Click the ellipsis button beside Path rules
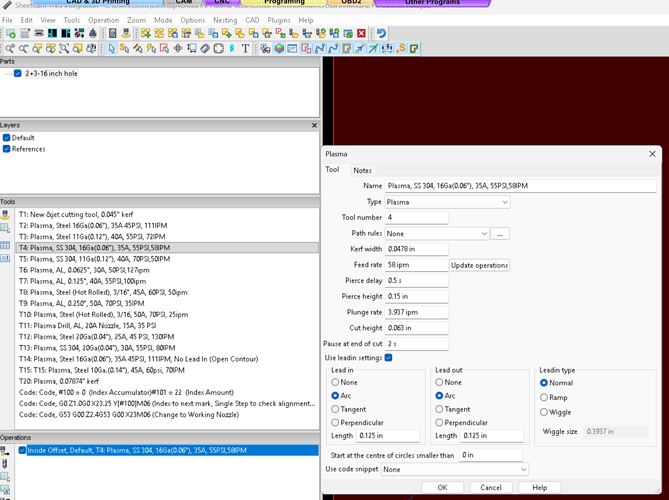Screen dimensions: 669x500 click(500, 233)
